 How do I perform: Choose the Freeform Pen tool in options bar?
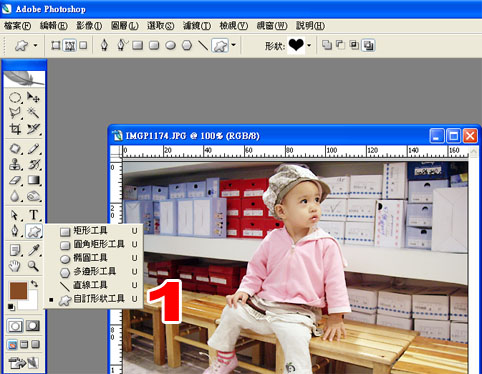tap(122, 45)
